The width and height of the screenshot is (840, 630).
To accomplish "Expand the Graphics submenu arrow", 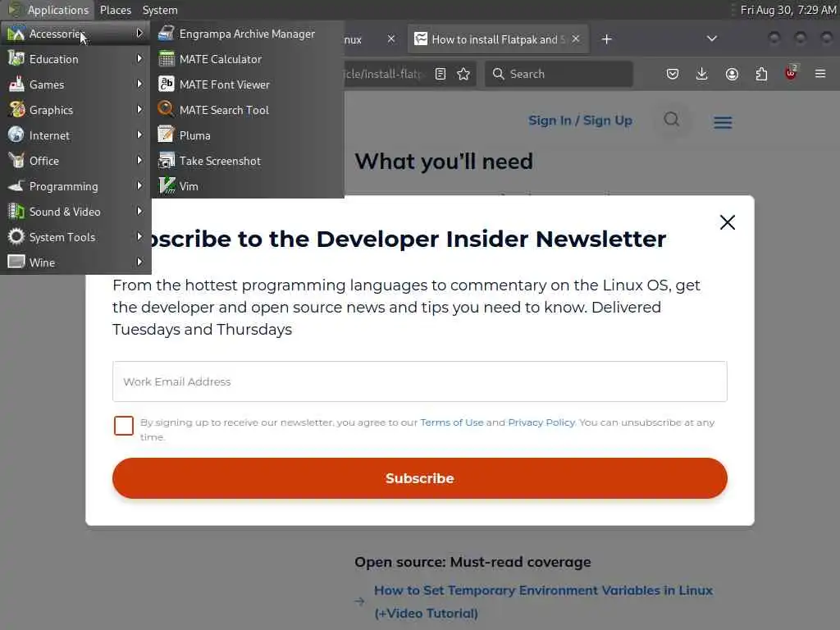I will point(139,109).
